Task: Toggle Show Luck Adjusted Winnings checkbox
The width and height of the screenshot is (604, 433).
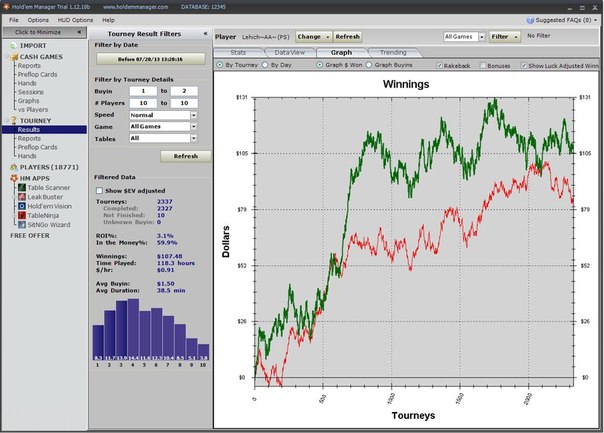Action: pyautogui.click(x=524, y=65)
